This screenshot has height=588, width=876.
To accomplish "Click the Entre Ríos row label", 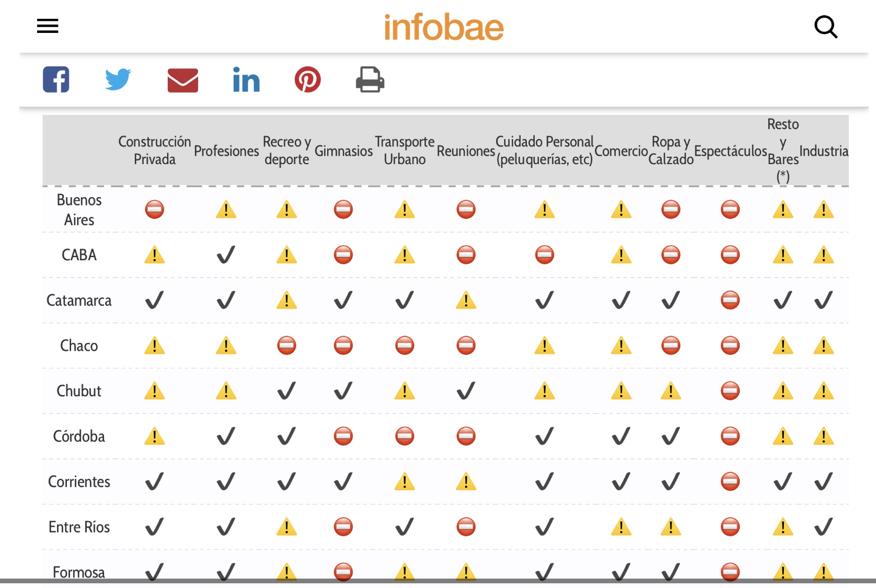I will coord(79,527).
